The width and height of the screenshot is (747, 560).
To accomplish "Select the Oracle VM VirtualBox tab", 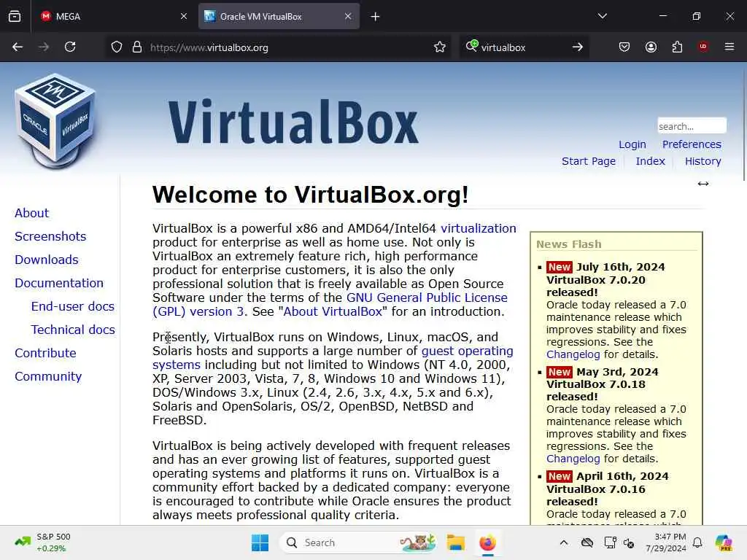I will coord(279,17).
